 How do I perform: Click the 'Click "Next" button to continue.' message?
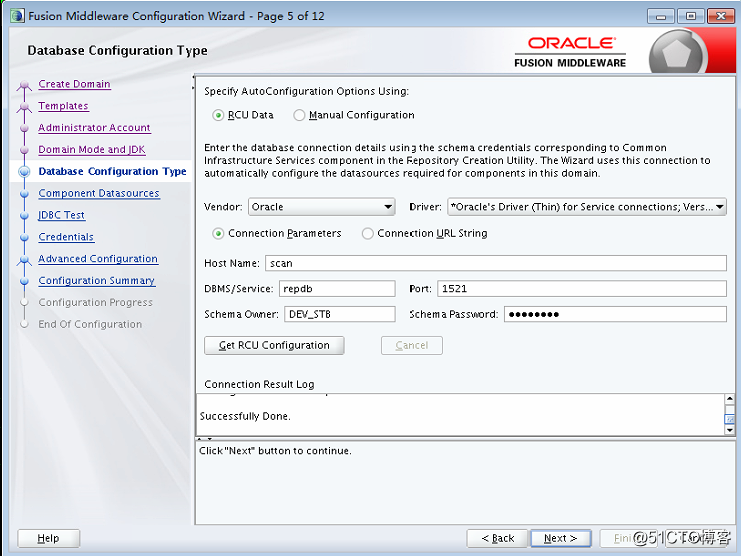[x=275, y=451]
